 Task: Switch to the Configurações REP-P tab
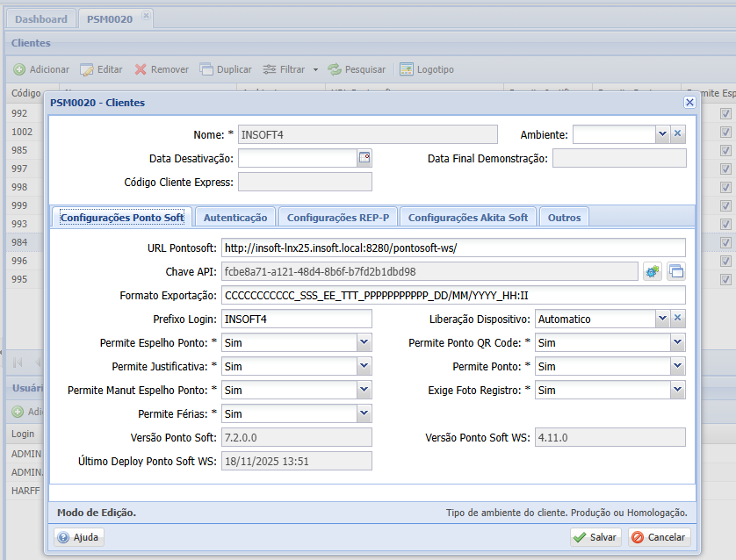pos(338,217)
